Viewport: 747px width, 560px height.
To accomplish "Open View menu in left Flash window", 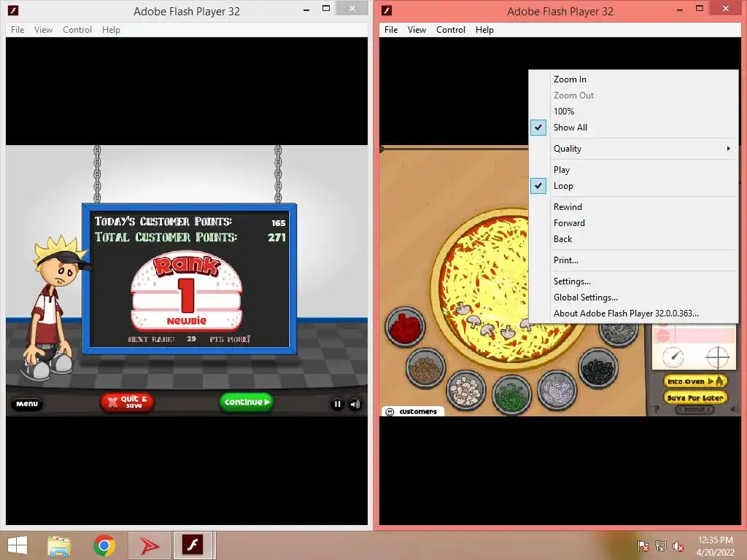I will click(43, 29).
